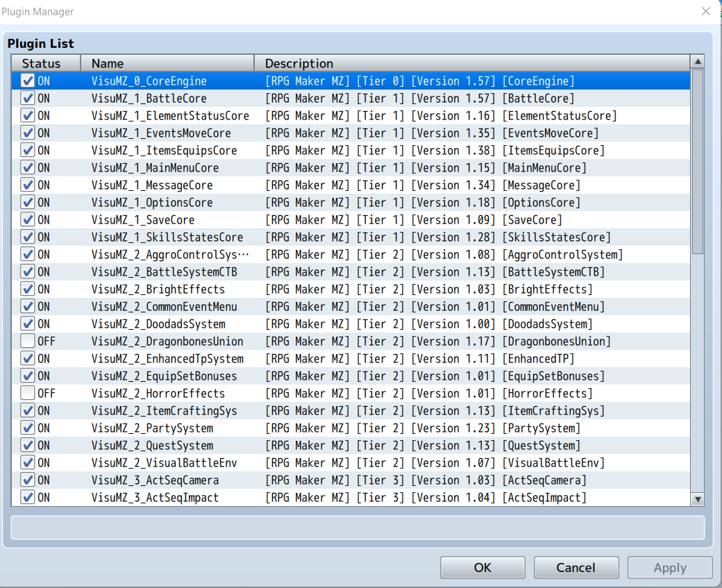
Task: Enable the VisuMZ_2_HorrorEffects checkbox
Action: pyautogui.click(x=28, y=393)
